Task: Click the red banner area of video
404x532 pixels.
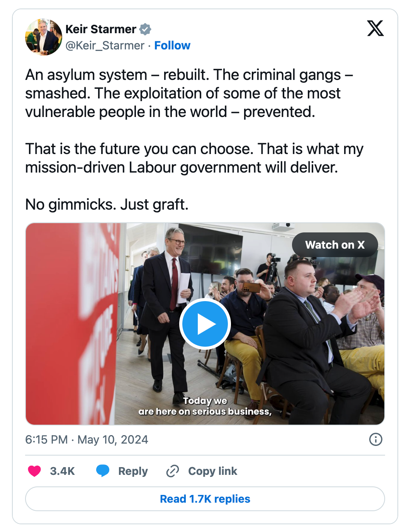Action: tap(71, 324)
